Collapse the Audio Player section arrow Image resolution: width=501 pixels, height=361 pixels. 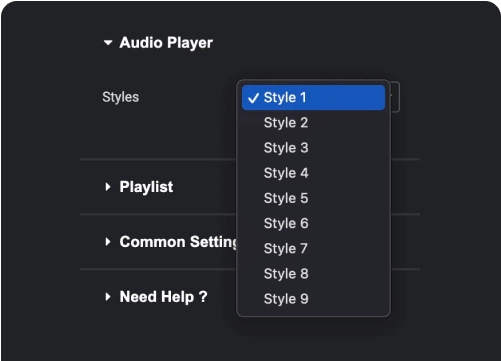pyautogui.click(x=108, y=43)
